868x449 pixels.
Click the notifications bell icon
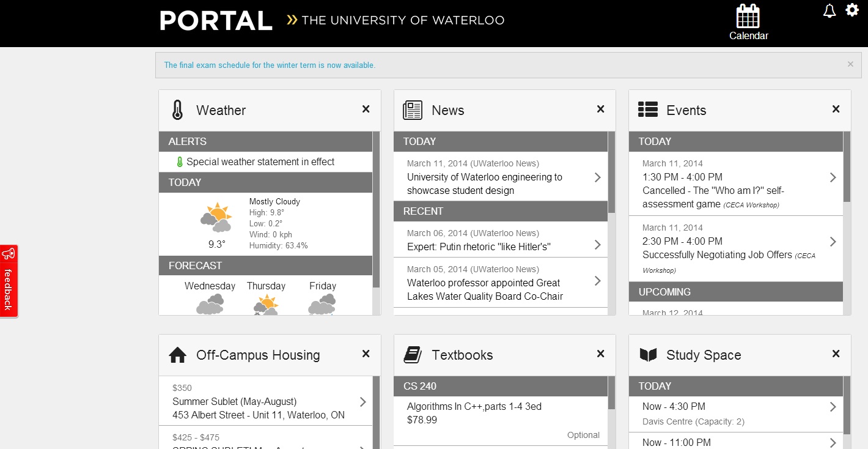829,11
